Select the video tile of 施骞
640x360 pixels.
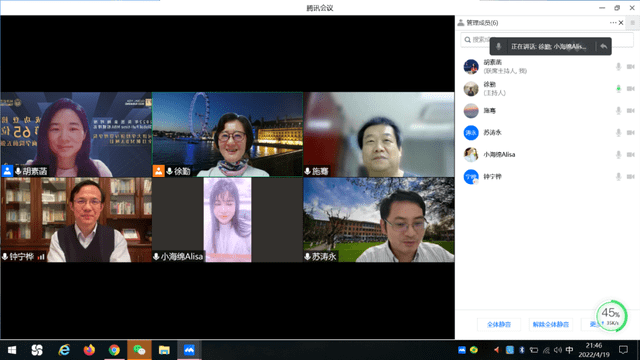[x=379, y=135]
